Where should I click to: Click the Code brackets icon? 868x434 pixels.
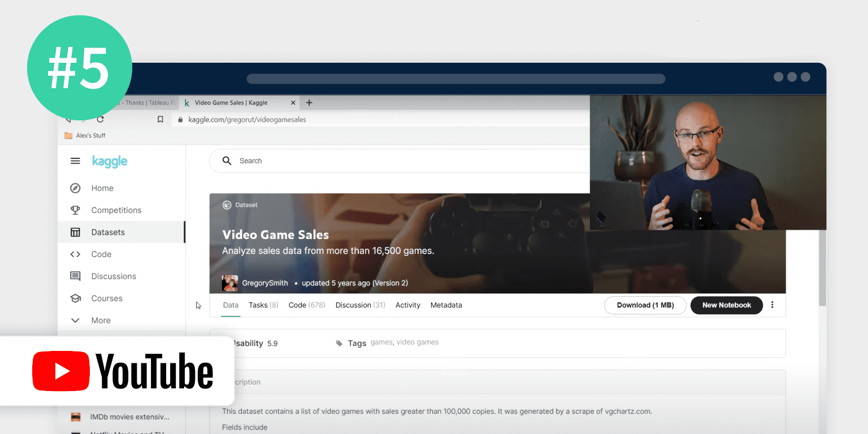pyautogui.click(x=75, y=254)
